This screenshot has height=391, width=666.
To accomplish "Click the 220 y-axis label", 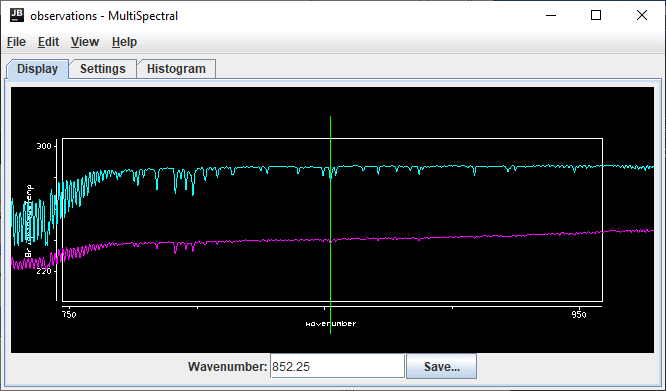I will point(44,271).
